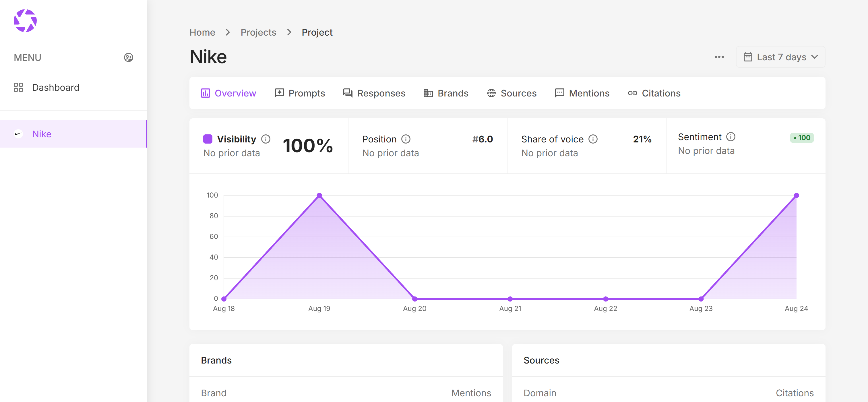This screenshot has width=868, height=402.
Task: Click the Mentions column header
Action: coord(471,393)
